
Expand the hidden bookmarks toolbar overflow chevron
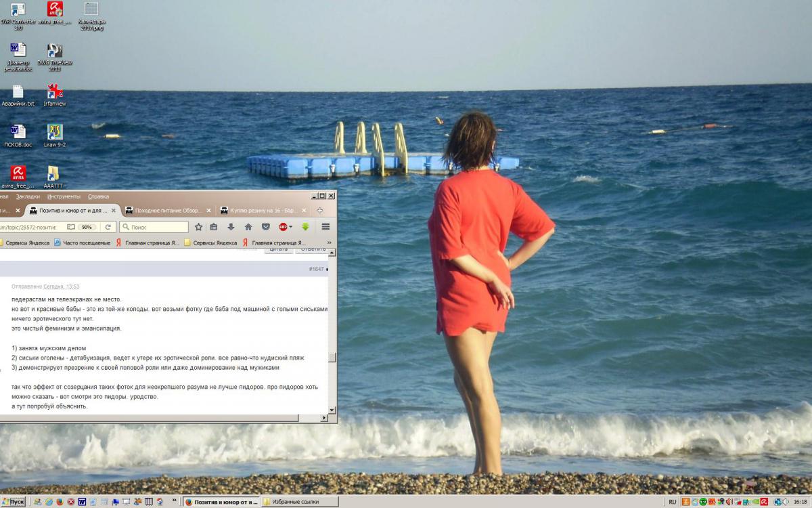(x=330, y=242)
